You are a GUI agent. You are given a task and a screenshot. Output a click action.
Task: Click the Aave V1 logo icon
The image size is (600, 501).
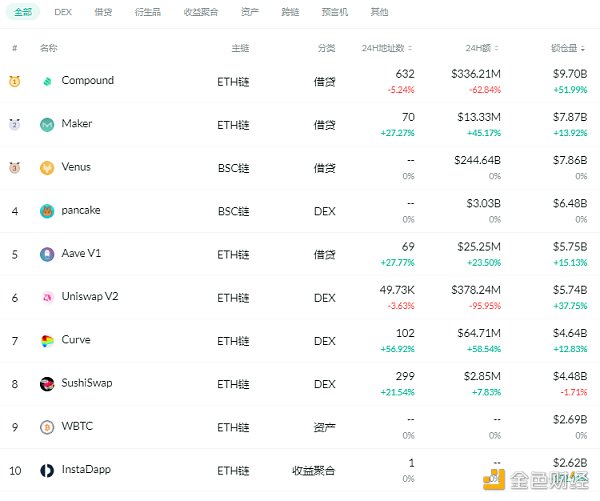[x=47, y=254]
